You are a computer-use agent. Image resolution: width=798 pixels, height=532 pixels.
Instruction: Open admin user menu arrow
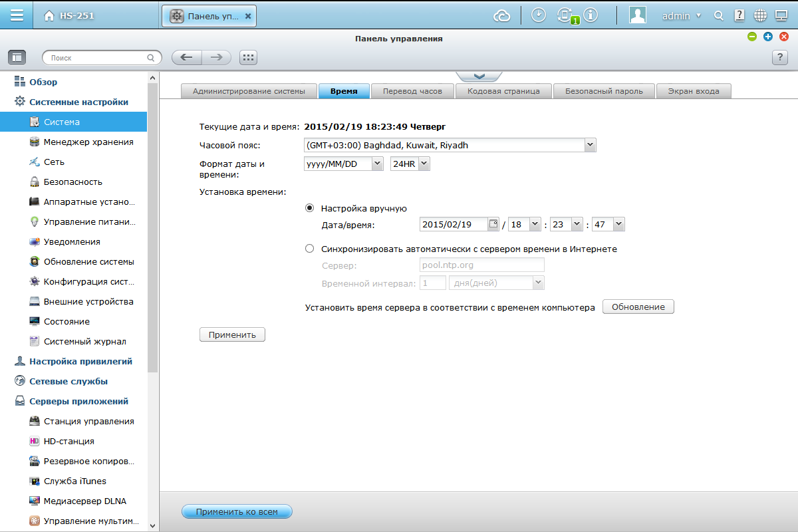698,16
